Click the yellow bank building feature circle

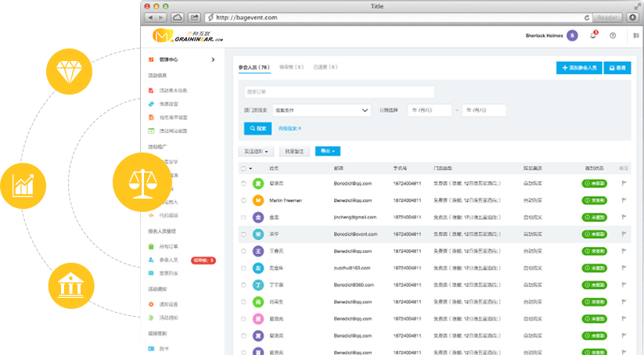(71, 285)
